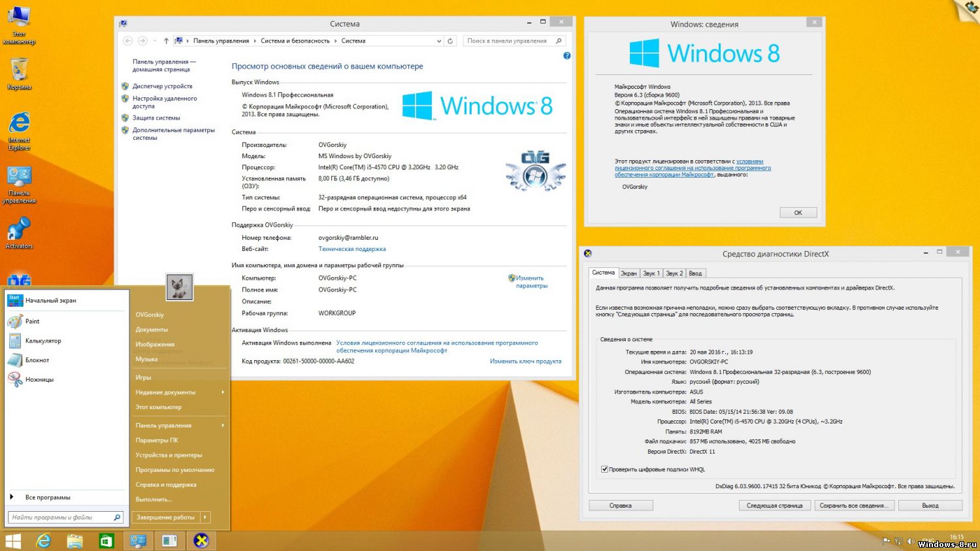
Task: Open Paint from Start menu
Action: point(66,321)
